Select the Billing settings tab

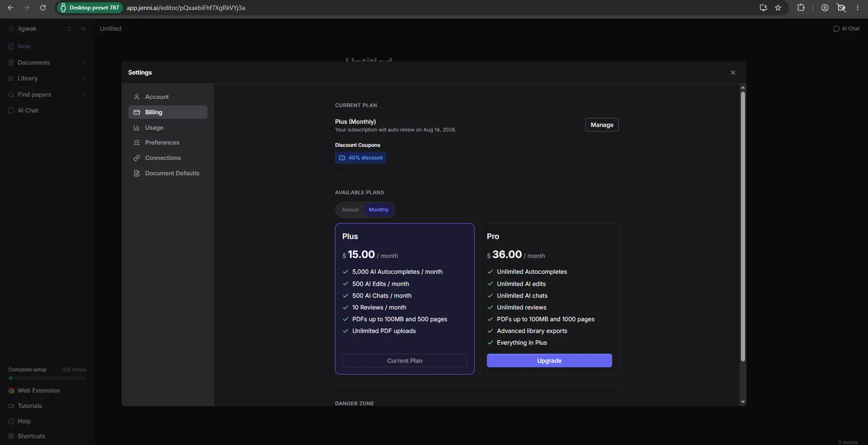(x=168, y=112)
